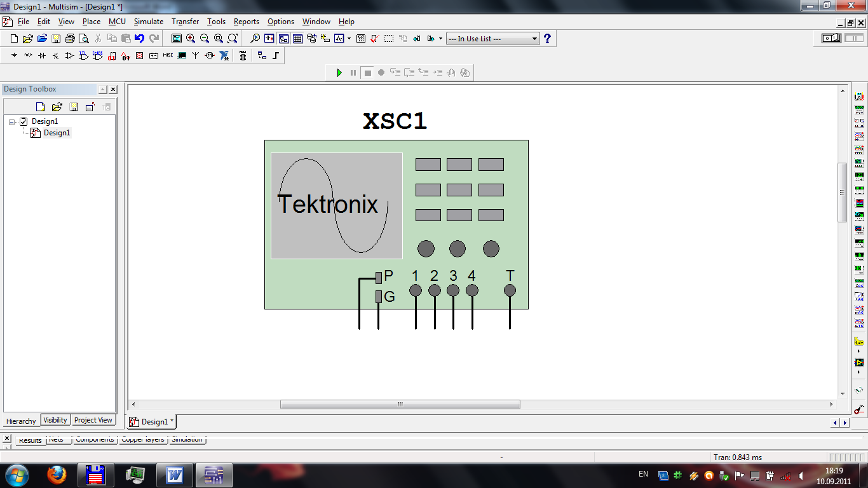Open Microsoft Word from the taskbar

point(174,475)
